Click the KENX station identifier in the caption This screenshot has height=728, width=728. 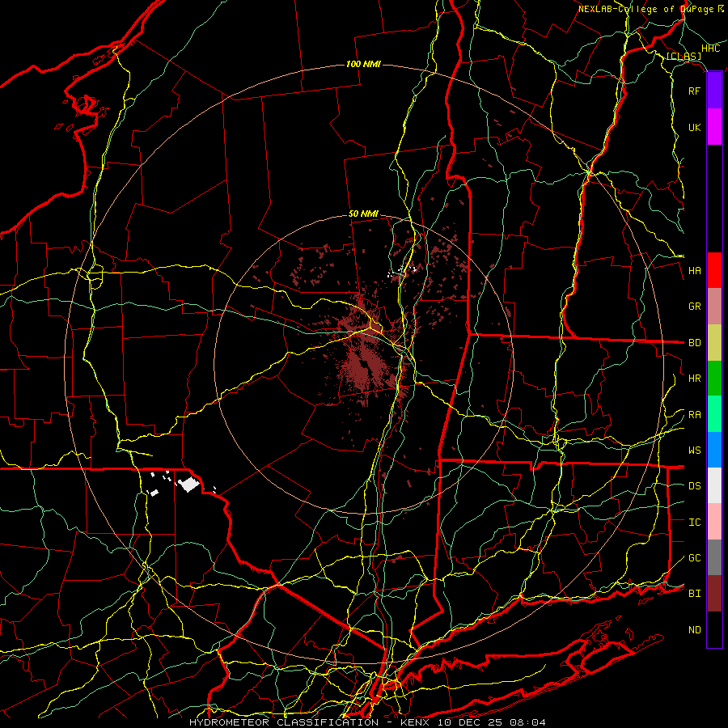[415, 722]
